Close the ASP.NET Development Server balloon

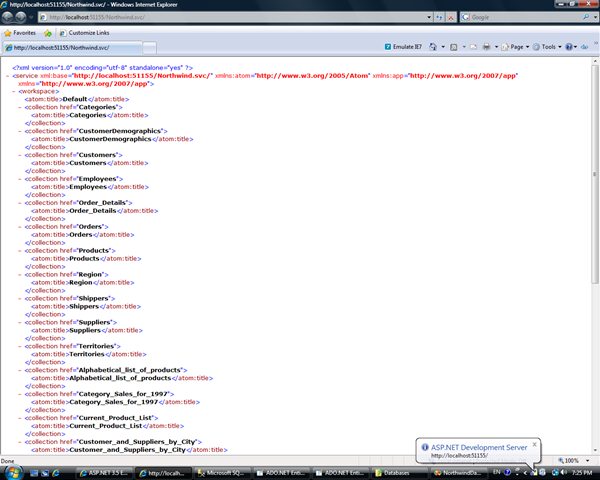[535, 444]
